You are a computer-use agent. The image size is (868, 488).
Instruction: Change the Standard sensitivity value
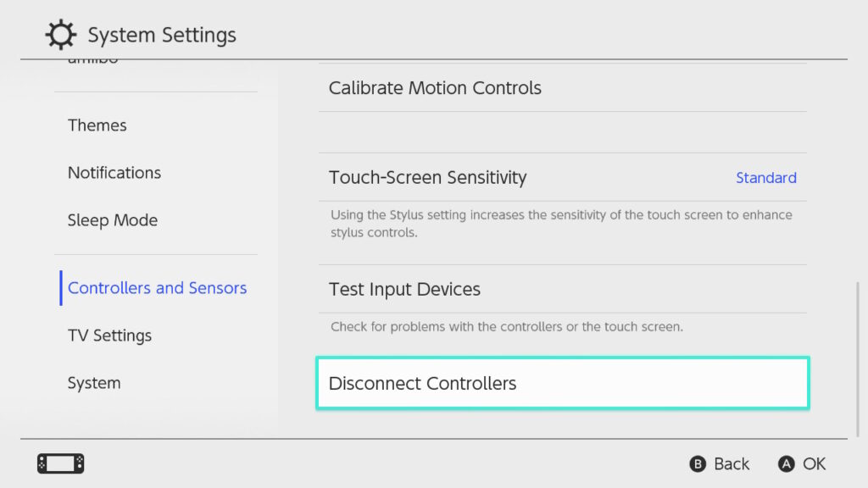pyautogui.click(x=766, y=178)
